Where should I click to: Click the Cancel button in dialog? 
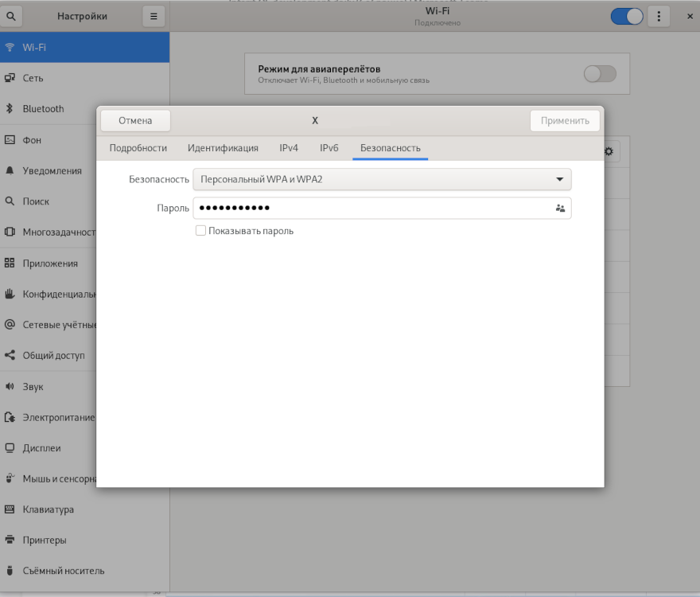(x=135, y=121)
